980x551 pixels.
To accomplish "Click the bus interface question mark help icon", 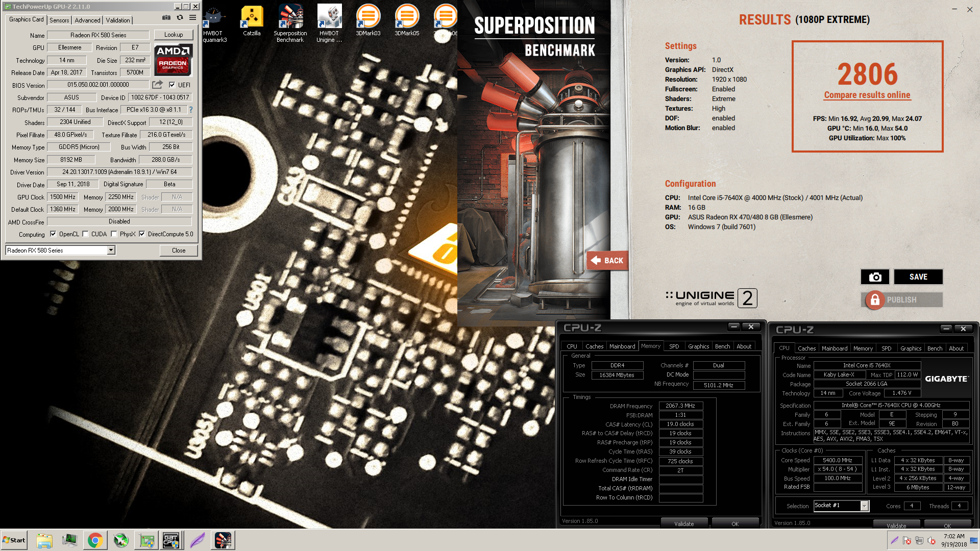I will [191, 110].
